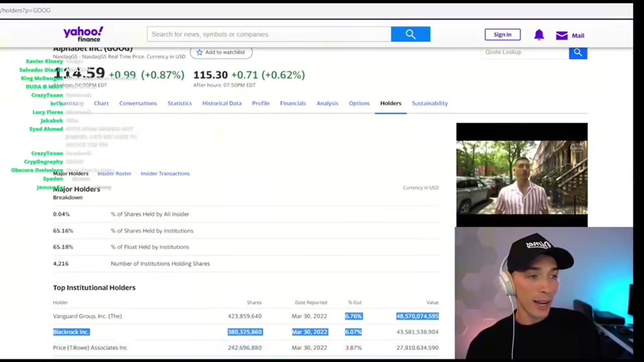Click Blackrock shares value 380,325,860
The image size is (644, 362).
(x=245, y=332)
